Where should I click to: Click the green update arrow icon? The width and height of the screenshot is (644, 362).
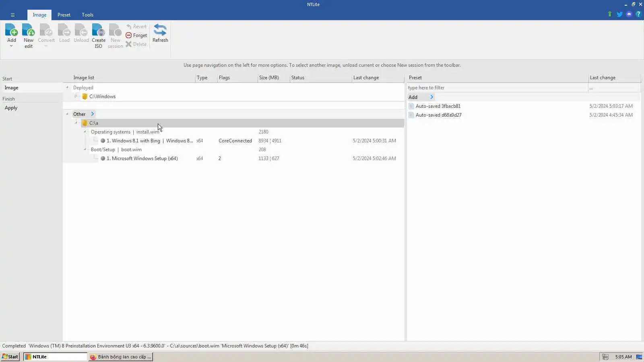coord(610,14)
